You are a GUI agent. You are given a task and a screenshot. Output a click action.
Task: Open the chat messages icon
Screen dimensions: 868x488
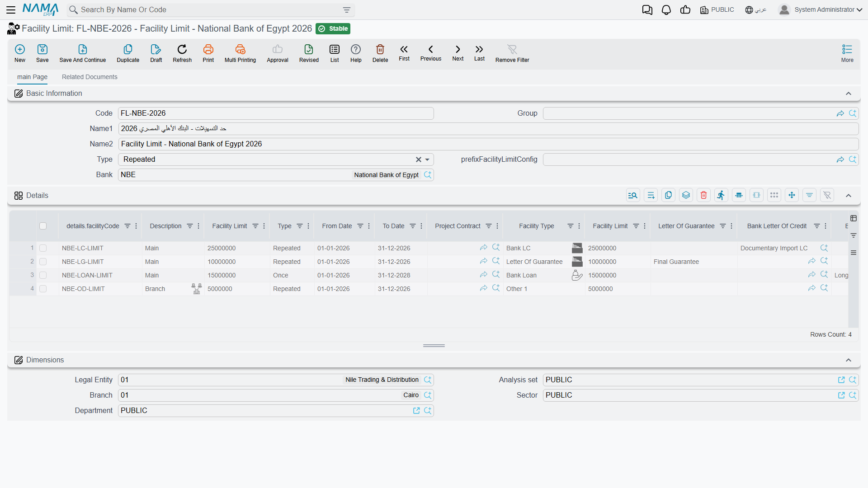pos(647,10)
